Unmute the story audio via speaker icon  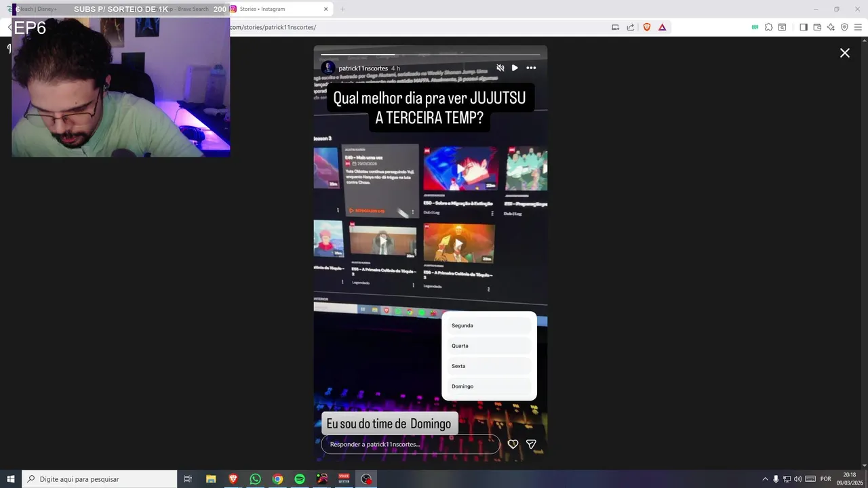[500, 68]
